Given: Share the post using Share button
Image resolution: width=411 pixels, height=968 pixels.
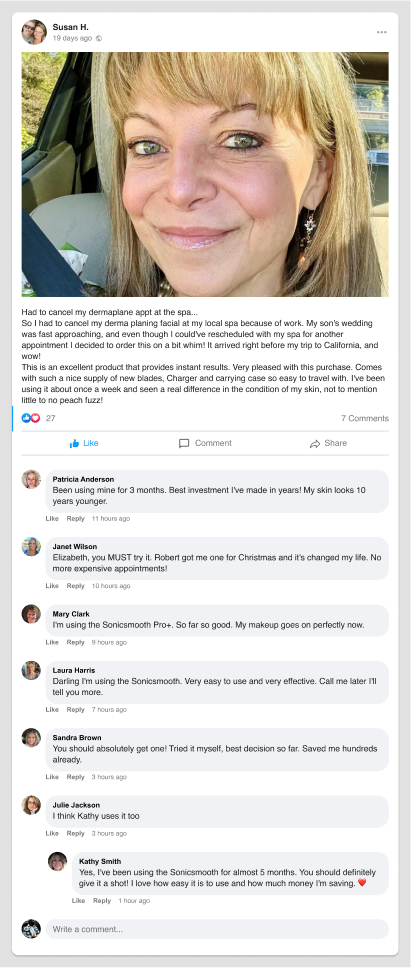Looking at the screenshot, I should [x=328, y=443].
